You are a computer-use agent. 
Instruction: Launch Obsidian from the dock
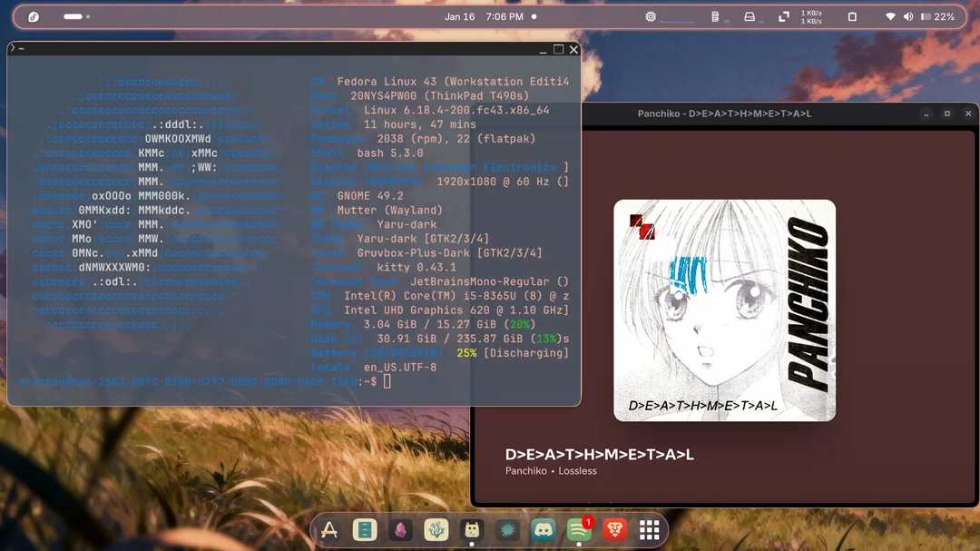[401, 530]
